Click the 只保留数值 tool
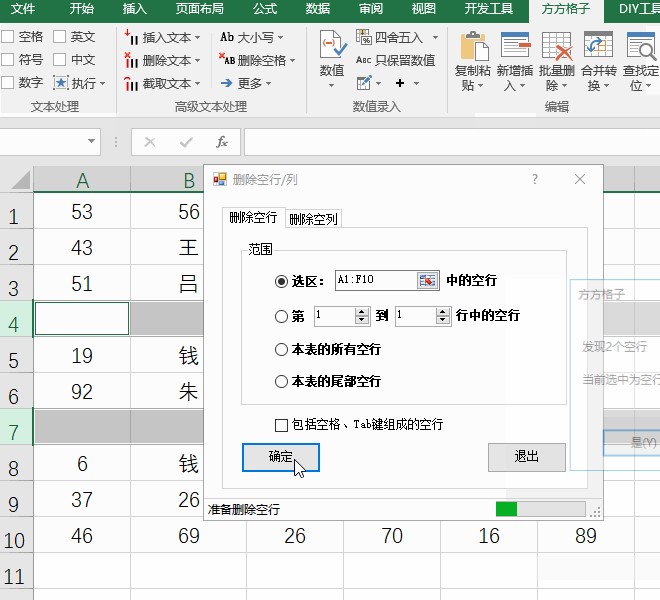Viewport: 660px width, 600px height. 395,60
